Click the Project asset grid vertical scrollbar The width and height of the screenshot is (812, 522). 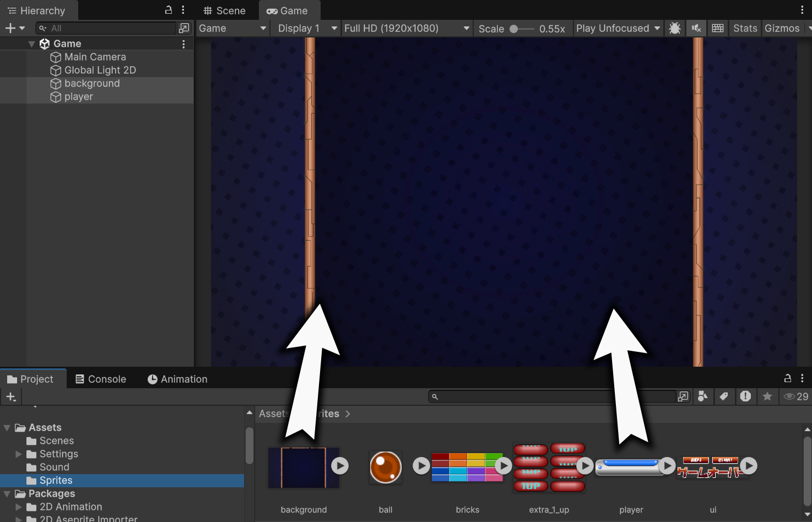click(807, 471)
